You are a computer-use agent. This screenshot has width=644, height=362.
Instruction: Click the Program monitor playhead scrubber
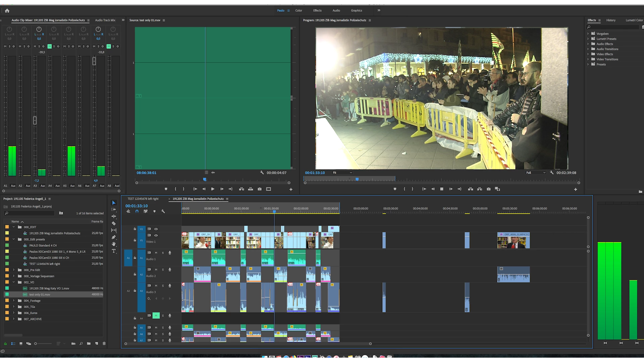pyautogui.click(x=357, y=179)
